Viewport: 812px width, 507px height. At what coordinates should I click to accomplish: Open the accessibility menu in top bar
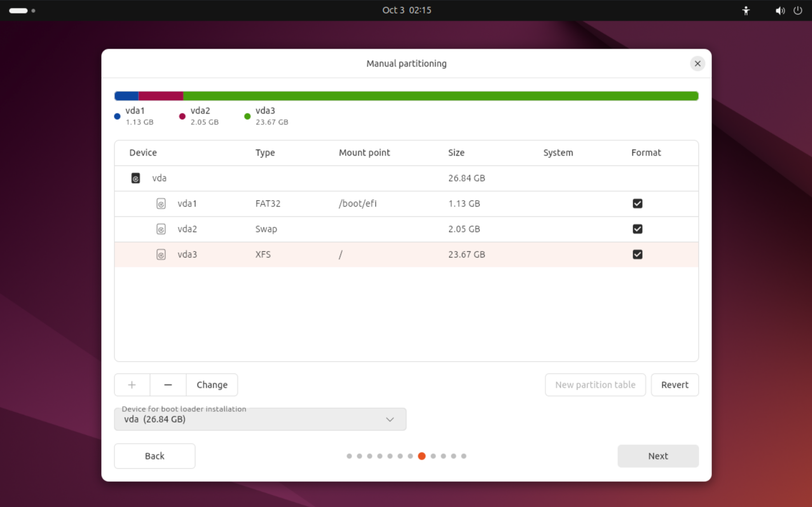point(746,11)
